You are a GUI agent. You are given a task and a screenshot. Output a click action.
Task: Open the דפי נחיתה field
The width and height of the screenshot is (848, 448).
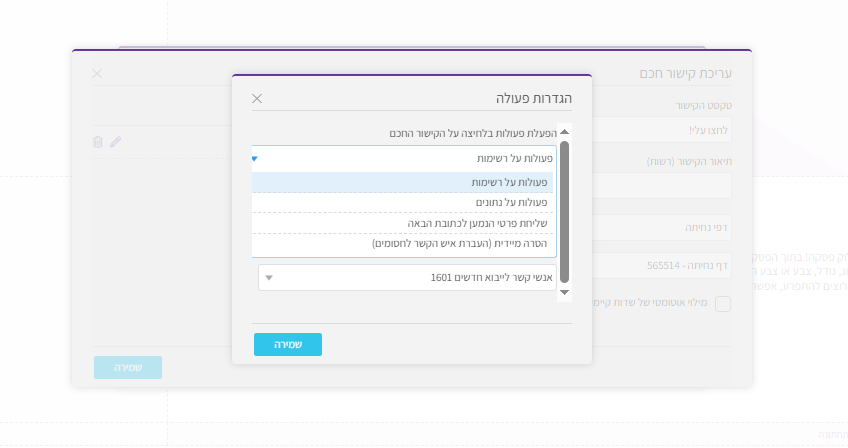click(x=662, y=227)
